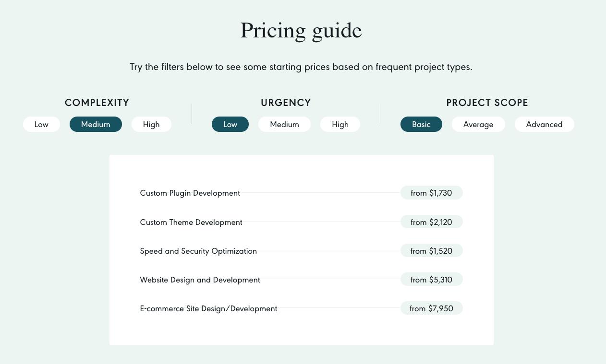Viewport: 606px width, 364px height.
Task: Click the from $2,120 price badge
Action: pyautogui.click(x=431, y=222)
